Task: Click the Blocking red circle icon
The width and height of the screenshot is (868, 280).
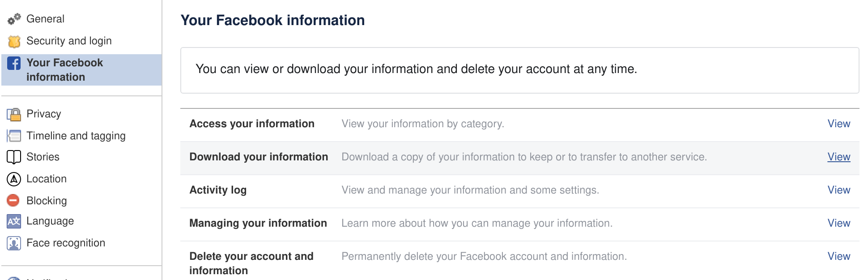Action: [x=13, y=200]
